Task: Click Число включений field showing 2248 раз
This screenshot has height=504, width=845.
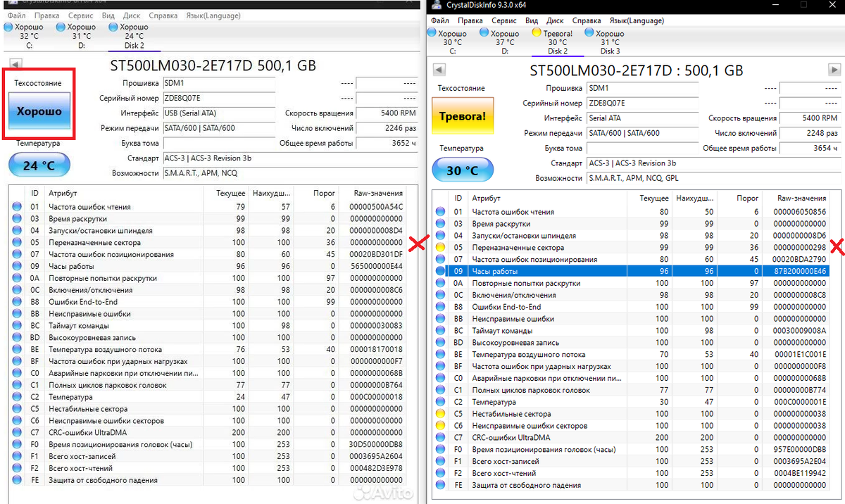Action: click(x=810, y=133)
